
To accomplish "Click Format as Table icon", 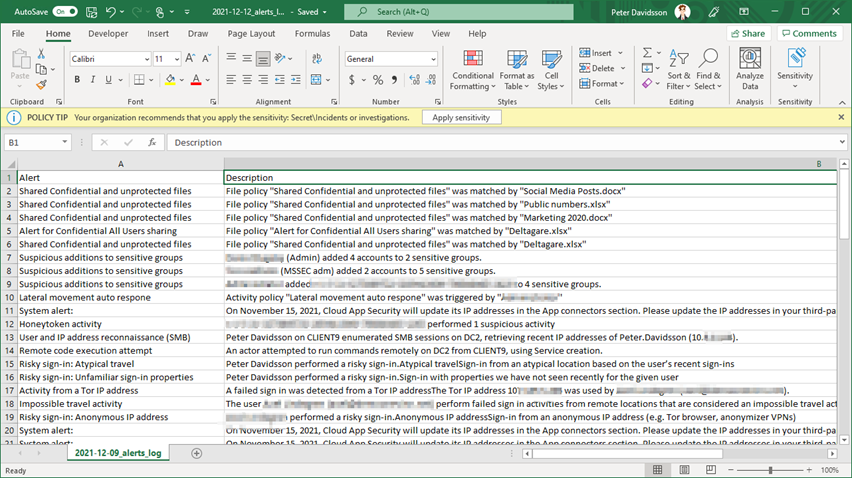I will (517, 67).
